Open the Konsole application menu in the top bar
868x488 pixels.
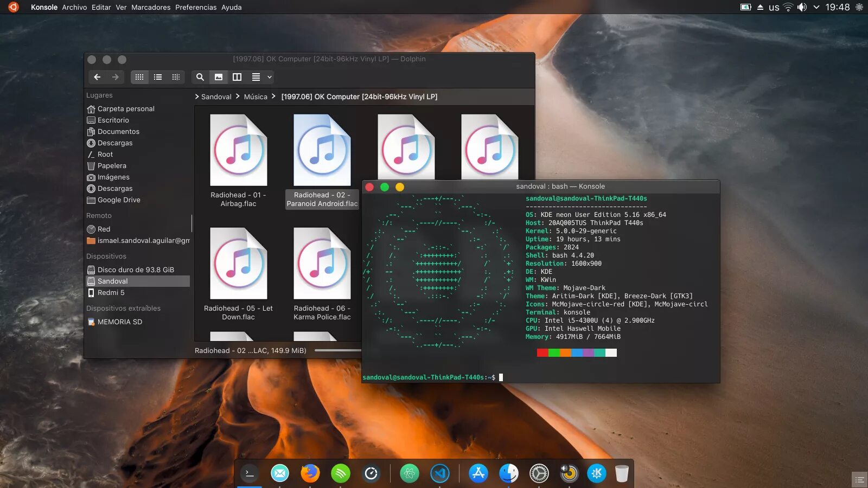pyautogui.click(x=44, y=7)
